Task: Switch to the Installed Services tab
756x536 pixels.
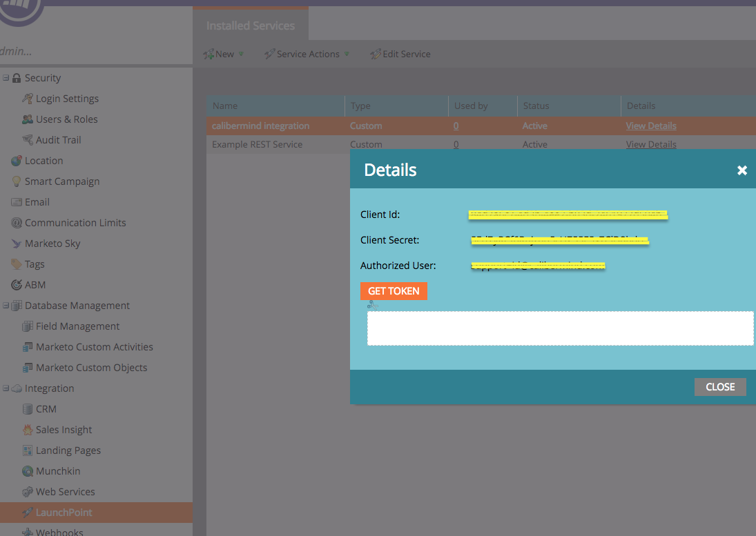Action: (x=251, y=25)
